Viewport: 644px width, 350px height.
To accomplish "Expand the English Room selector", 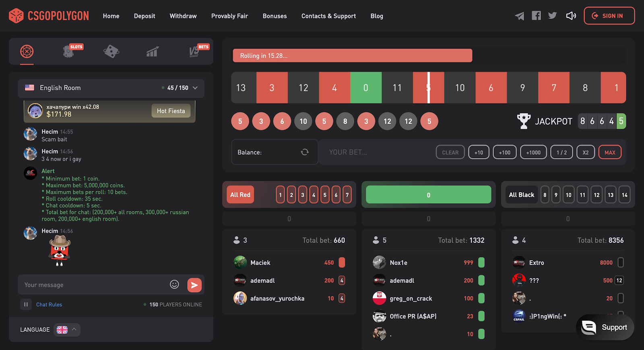I will tap(111, 88).
